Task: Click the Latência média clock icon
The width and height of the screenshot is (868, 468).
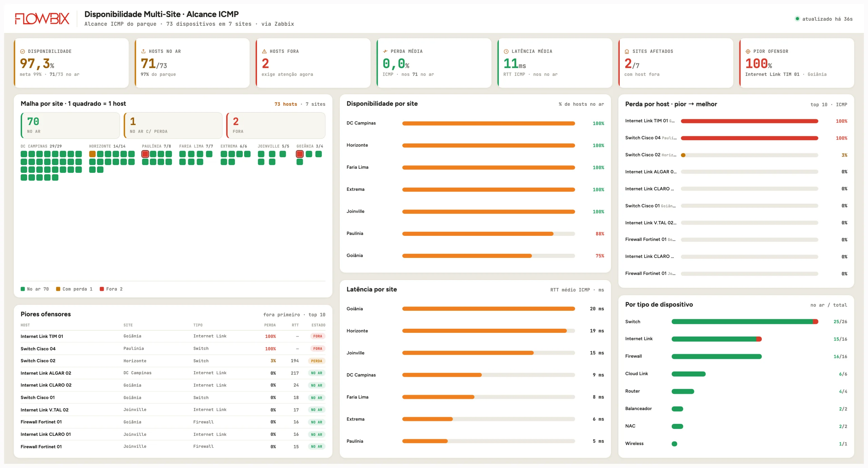Action: (x=506, y=52)
